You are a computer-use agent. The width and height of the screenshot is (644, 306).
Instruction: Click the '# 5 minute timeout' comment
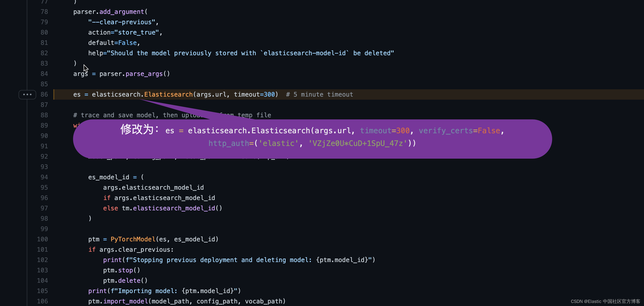319,94
